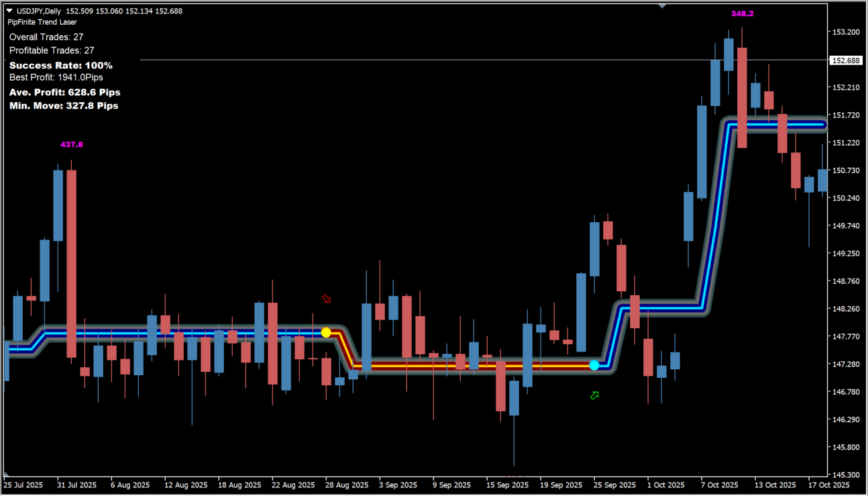868x496 pixels.
Task: Click the chart shift triangle marker at top
Action: pos(662,6)
